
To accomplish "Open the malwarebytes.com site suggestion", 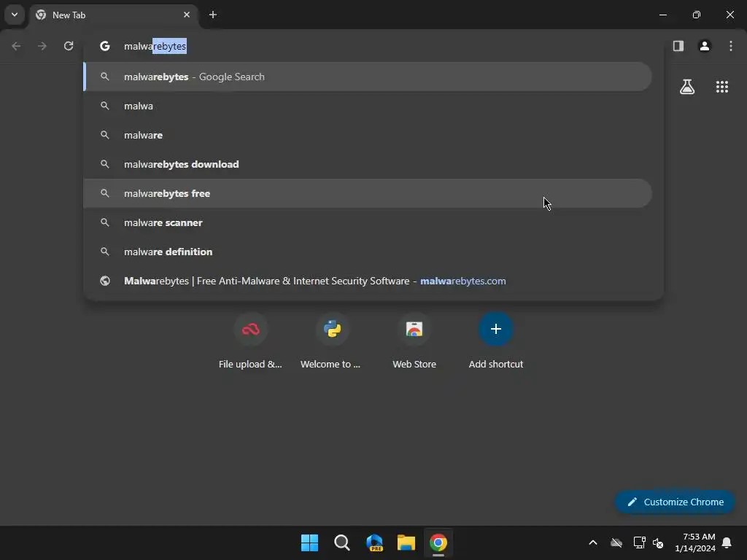I will pyautogui.click(x=368, y=281).
